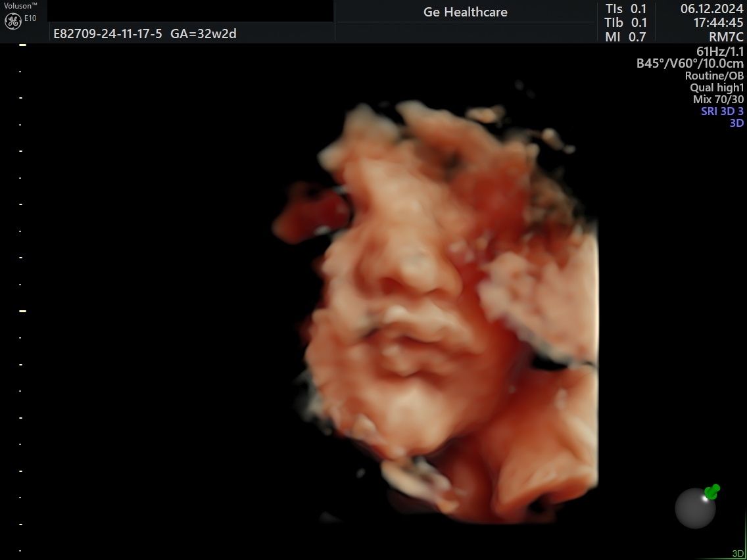The height and width of the screenshot is (560, 747).
Task: Click the B45°/V60°/10.0cm volume angle info
Action: click(x=690, y=63)
